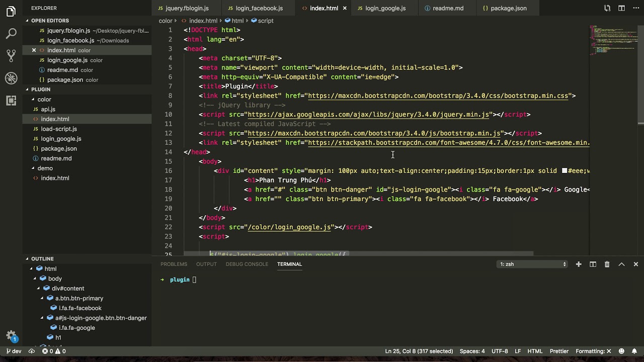Screen dimensions: 644x362
Task: Click the dev branch indicator in status bar
Action: tap(14, 351)
